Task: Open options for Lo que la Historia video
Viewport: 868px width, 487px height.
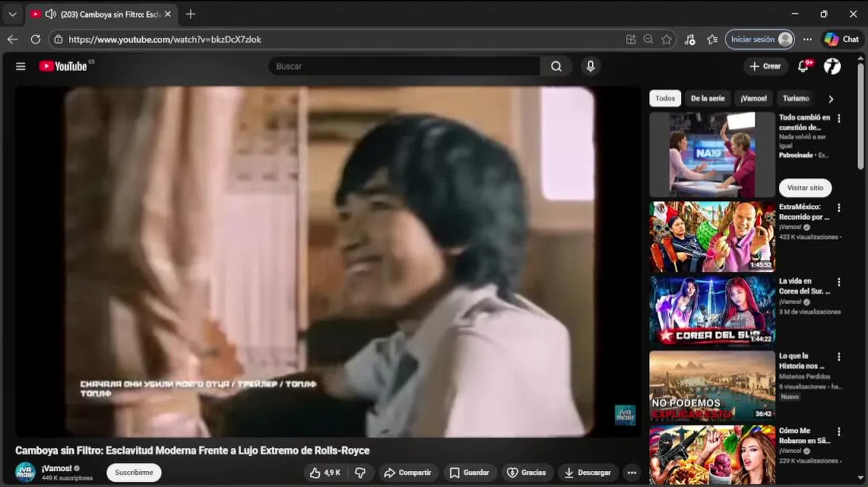Action: pos(839,356)
